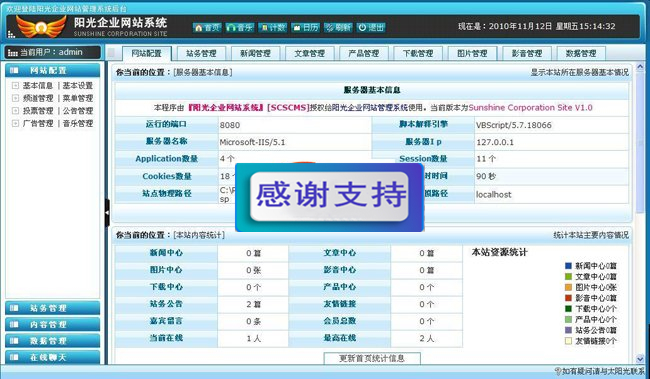
Task: Expand the box beside 基本信息
Action: click(15, 85)
